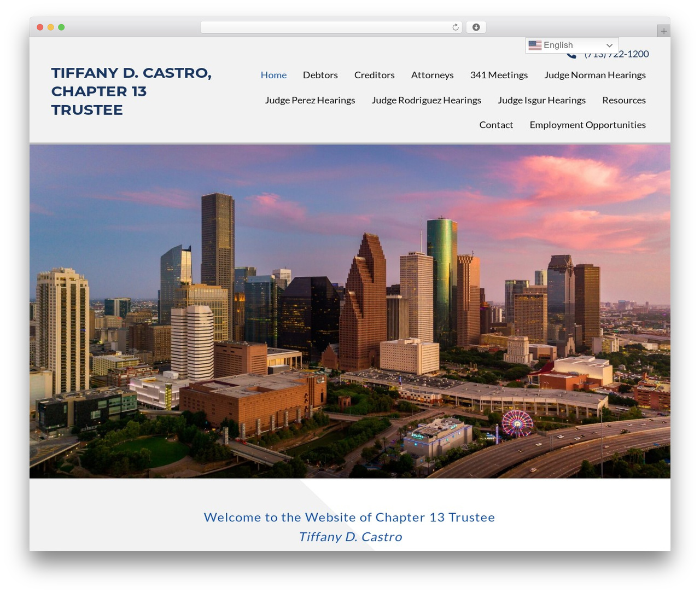Click the phone icon near the number

coord(571,55)
